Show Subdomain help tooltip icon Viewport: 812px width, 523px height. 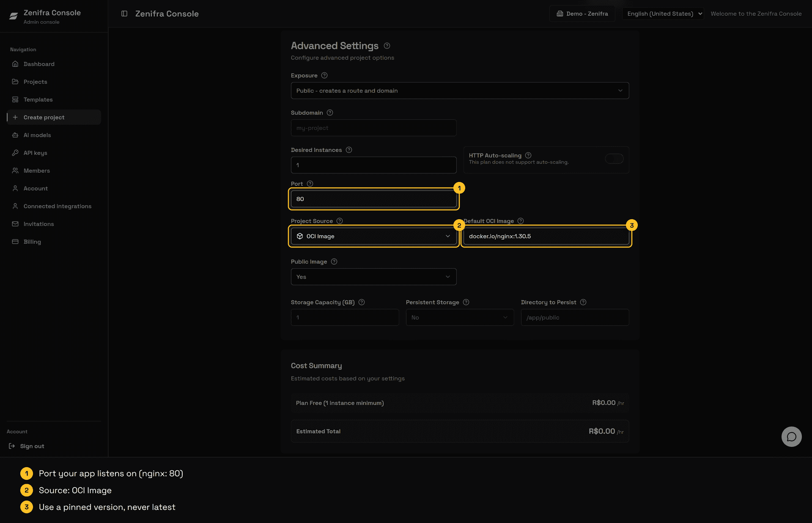coord(330,113)
